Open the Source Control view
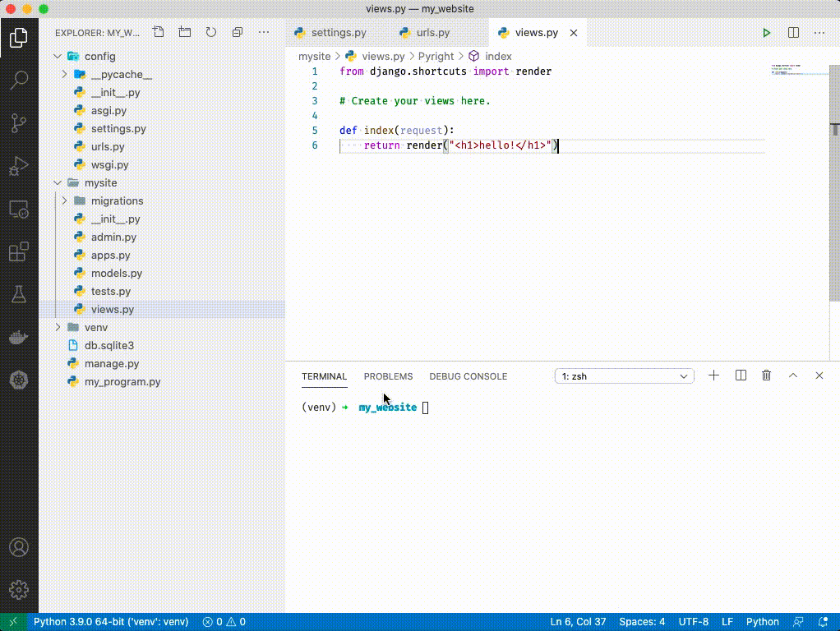Screen dimensions: 840x631 (x=19, y=123)
